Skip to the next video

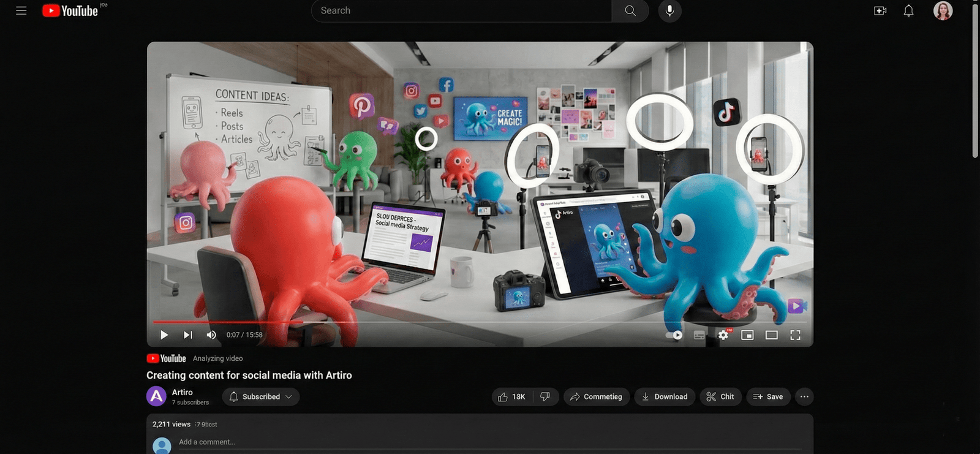pyautogui.click(x=187, y=335)
